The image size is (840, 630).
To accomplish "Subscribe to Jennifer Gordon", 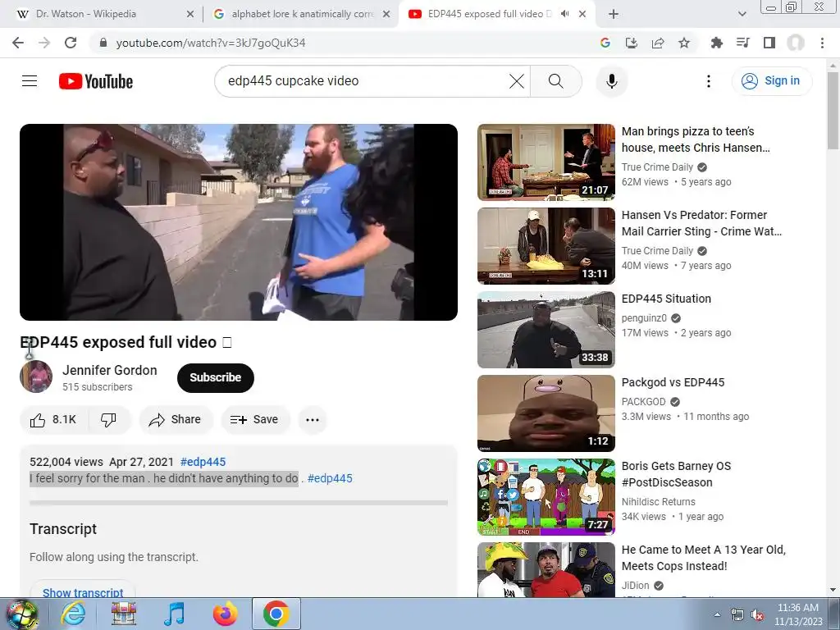I will tap(216, 377).
